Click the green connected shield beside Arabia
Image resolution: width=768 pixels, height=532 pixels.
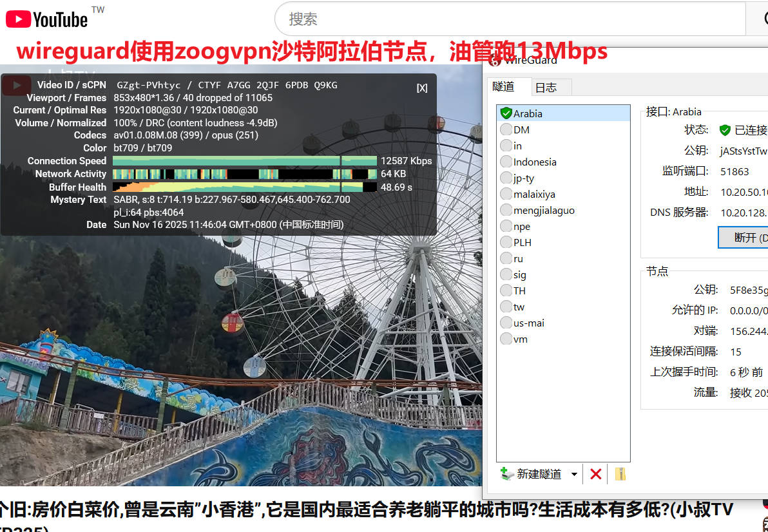click(506, 113)
